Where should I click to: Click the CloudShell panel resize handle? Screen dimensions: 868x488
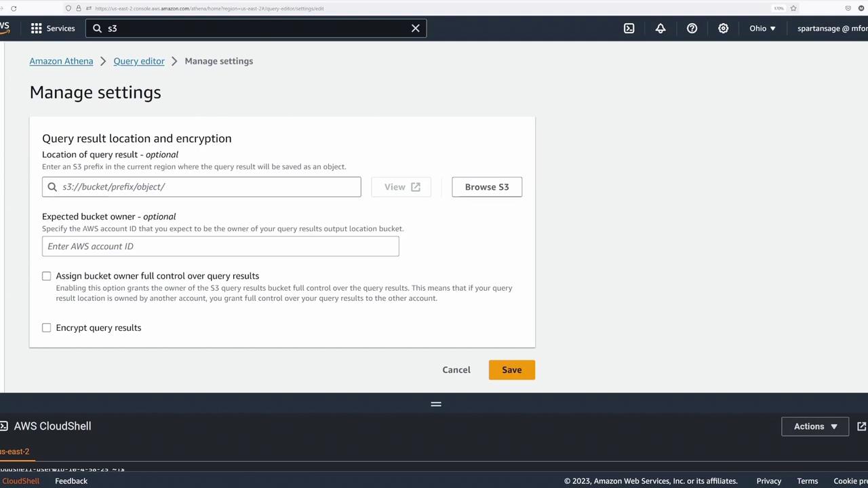coord(436,404)
